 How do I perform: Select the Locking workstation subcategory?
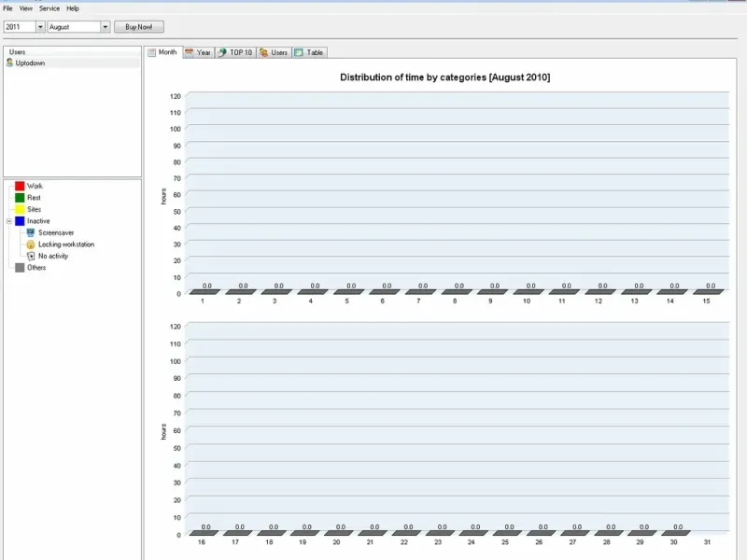(x=66, y=245)
